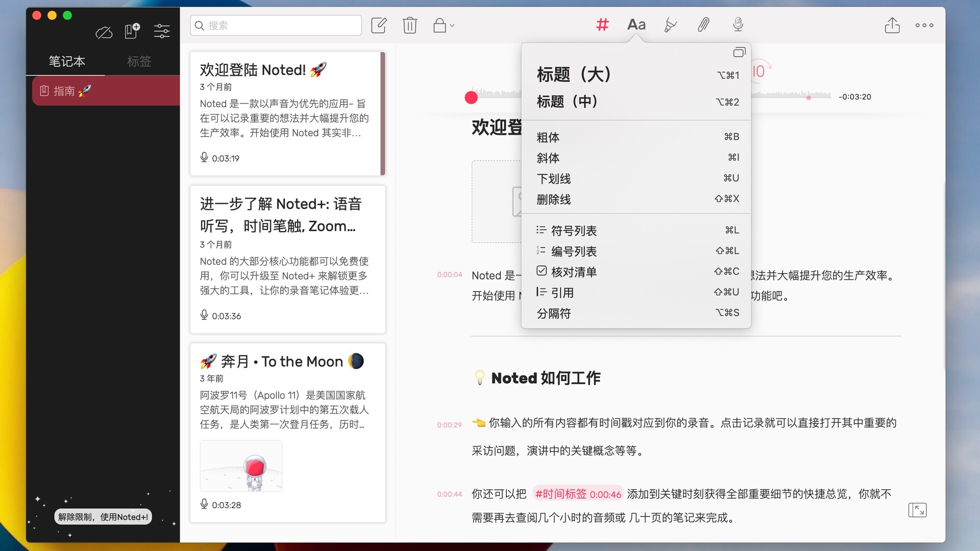980x551 pixels.
Task: Click the cloud sync off icon
Action: (104, 33)
